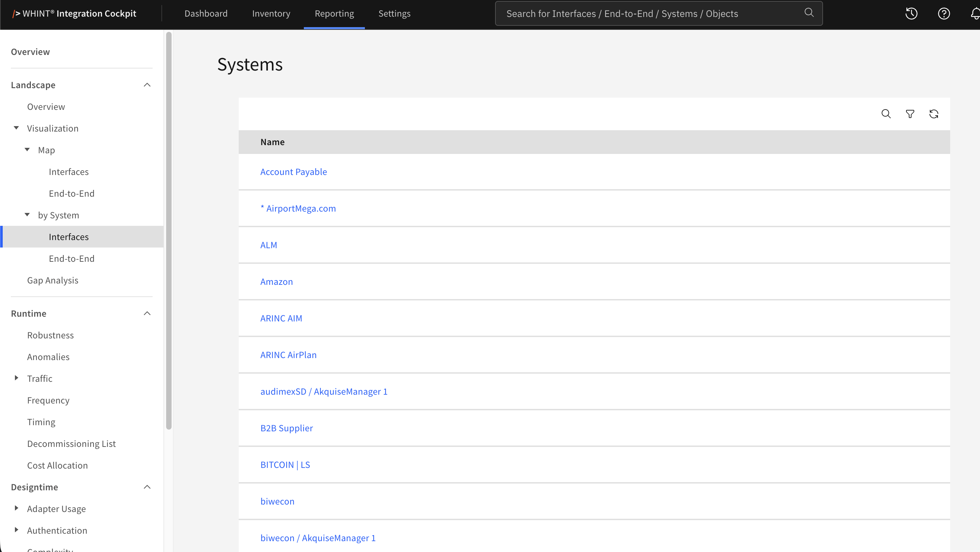Click the sidebar vertical scrollbar
The image size is (980, 552).
(x=169, y=231)
